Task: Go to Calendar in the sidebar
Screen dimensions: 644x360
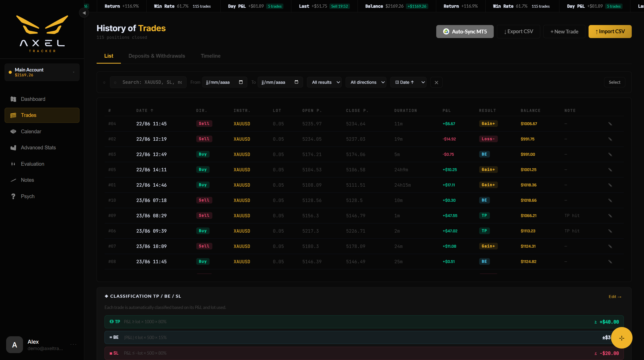Action: (x=42, y=131)
